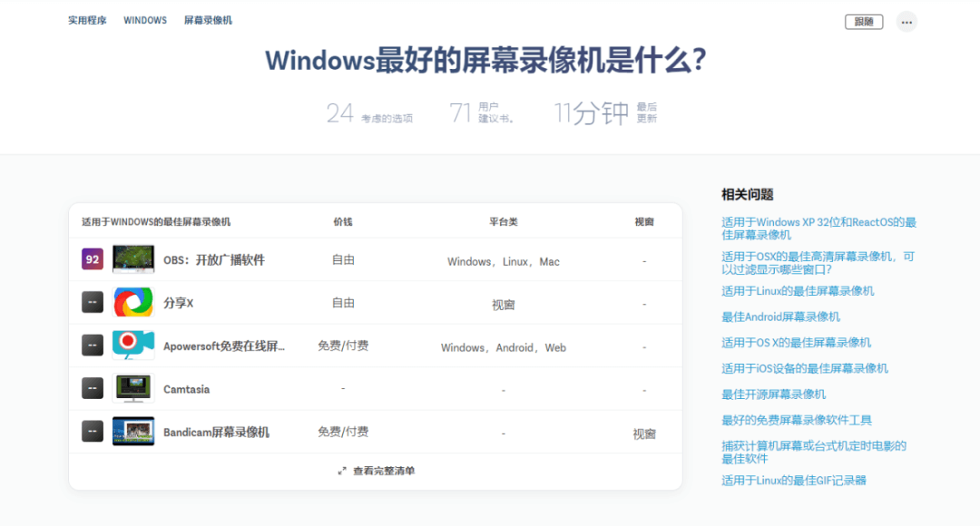Click the ShareX (分享X) colorful logo icon
The width and height of the screenshot is (980, 526).
pyautogui.click(x=133, y=302)
